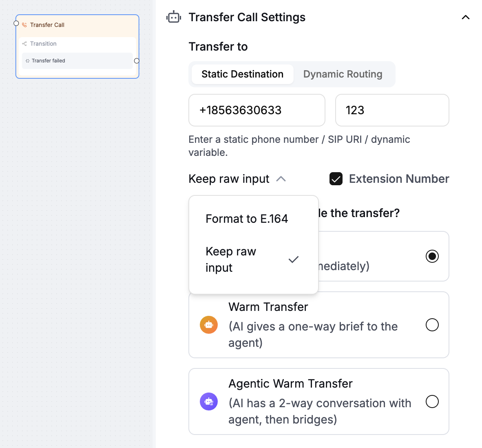Select the Warm Transfer radio button
Viewport: 482px width, 448px height.
pyautogui.click(x=432, y=325)
